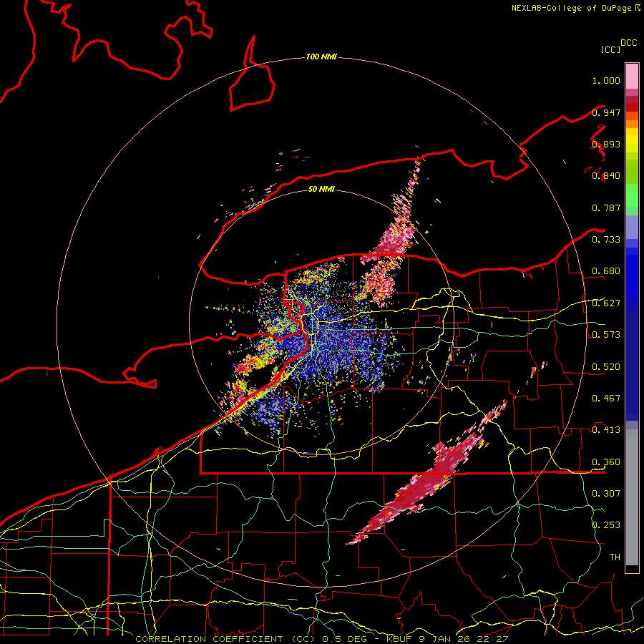Click the Correlation Coefficient product caption at the bottom
Viewport: 644px width, 644px height.
pos(322,639)
